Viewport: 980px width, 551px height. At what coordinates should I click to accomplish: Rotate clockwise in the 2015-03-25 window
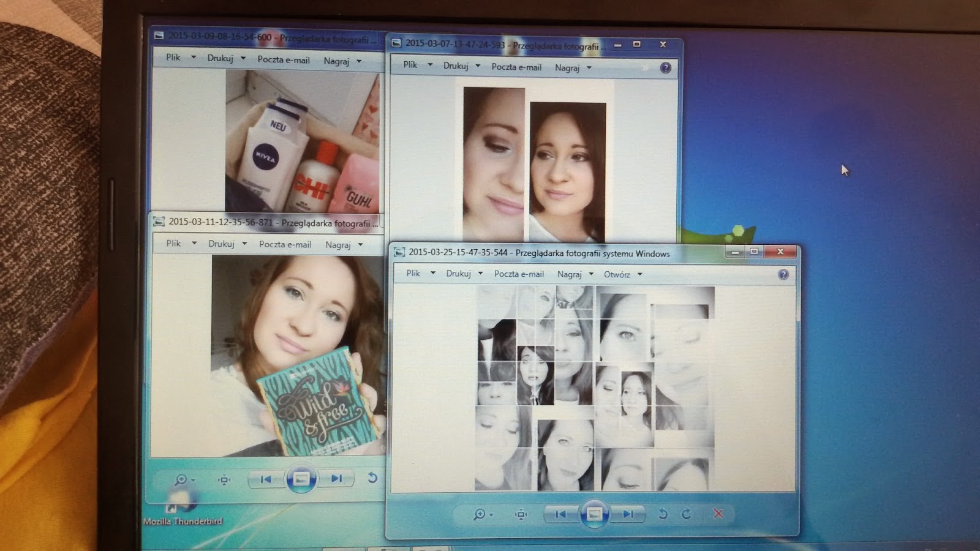[x=687, y=514]
